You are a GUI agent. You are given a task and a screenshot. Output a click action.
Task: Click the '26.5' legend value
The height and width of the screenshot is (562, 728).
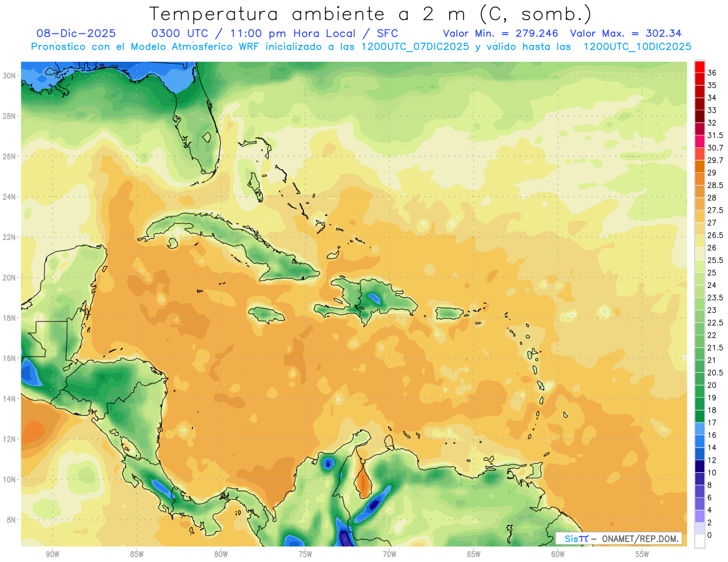click(x=715, y=235)
